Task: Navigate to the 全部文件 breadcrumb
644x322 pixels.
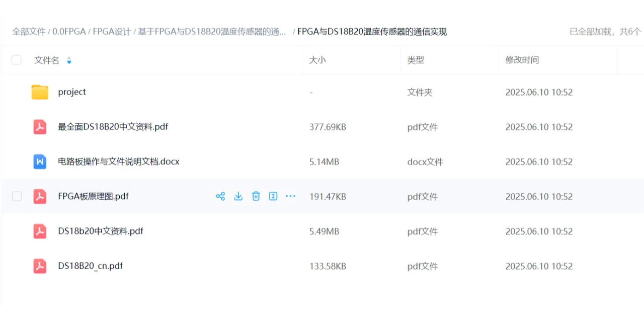Action: 28,31
